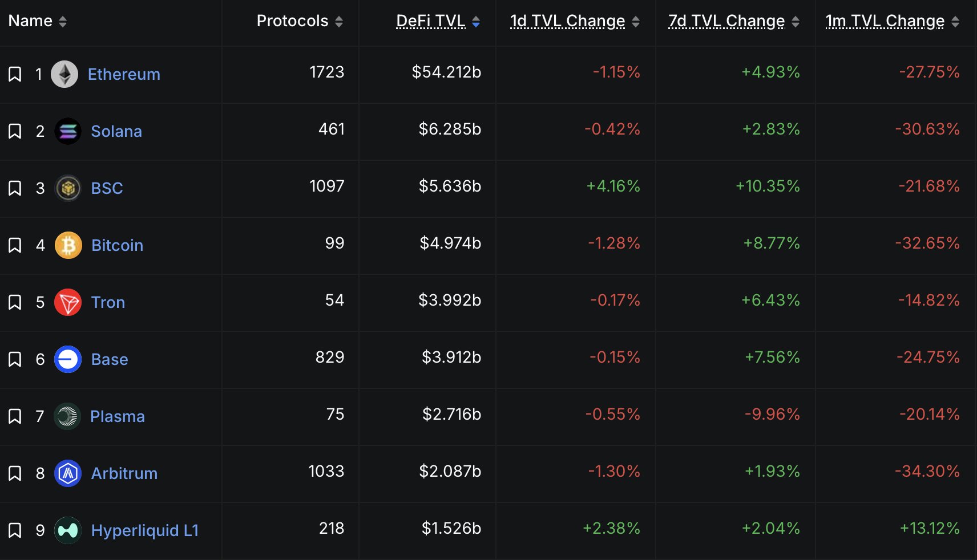Screen dimensions: 977x560
Task: Click the Hyperliquid L1 logo icon
Action: [x=68, y=530]
